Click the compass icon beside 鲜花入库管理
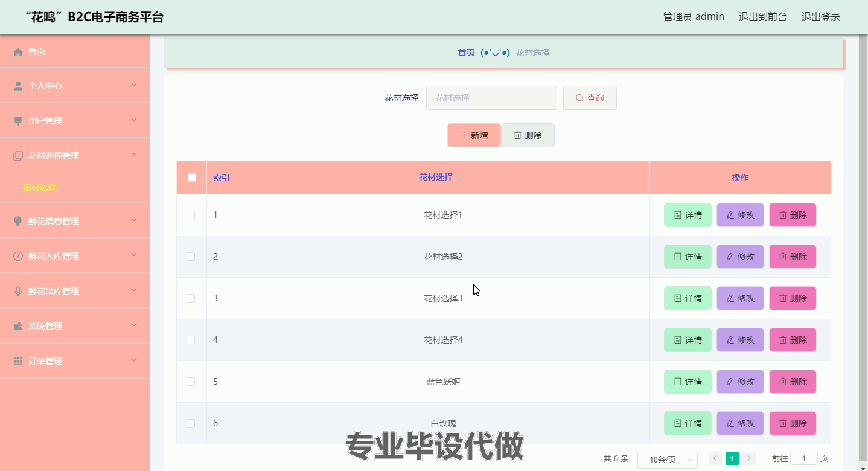This screenshot has width=868, height=471. click(x=18, y=256)
